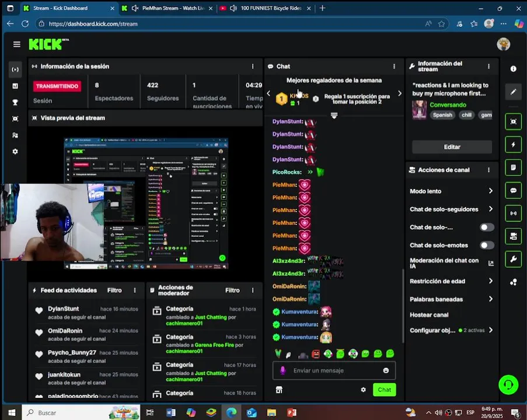The height and width of the screenshot is (420, 527).
Task: Click Filtro in Acciones de moderador
Action: (x=232, y=290)
